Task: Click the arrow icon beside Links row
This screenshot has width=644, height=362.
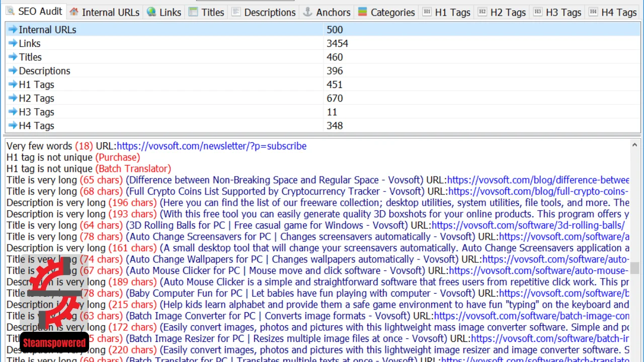Action: [13, 43]
